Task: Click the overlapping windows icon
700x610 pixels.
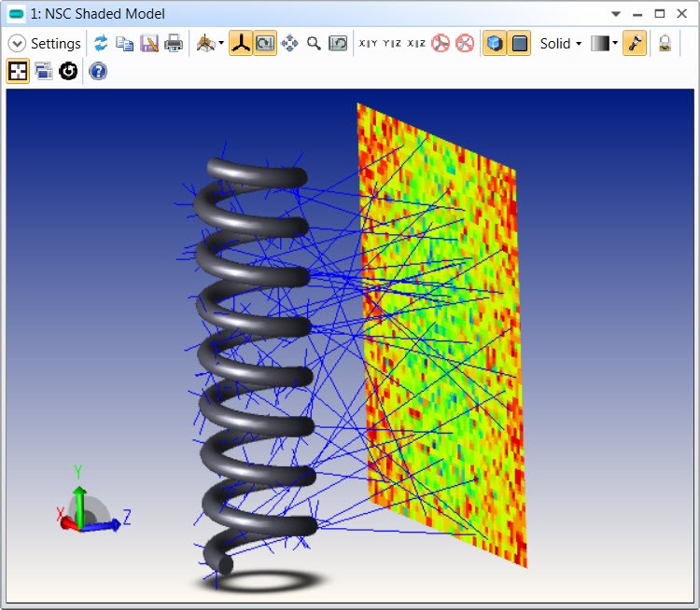Action: pos(43,71)
